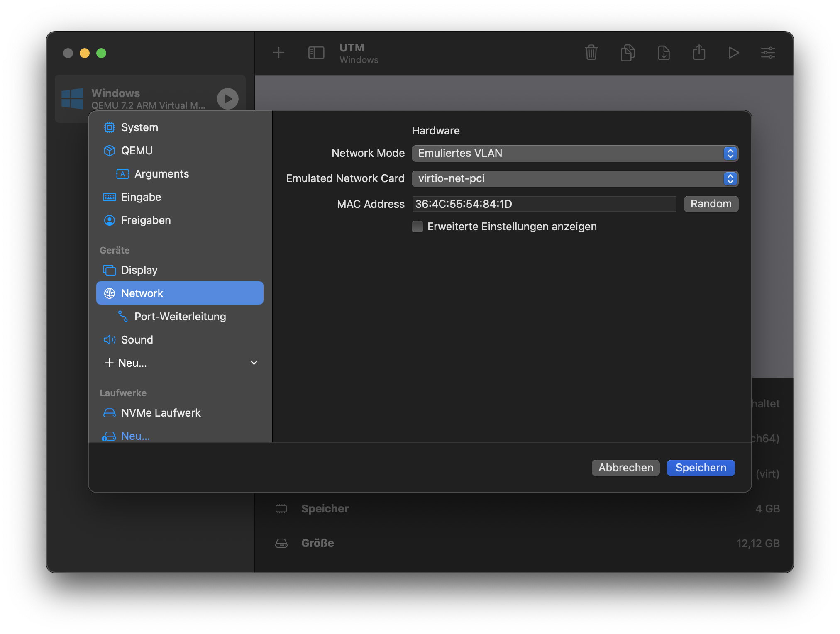Screen dimensions: 840x634
Task: Enable Erweiterte Einstellungen anzeigen checkbox
Action: click(418, 227)
